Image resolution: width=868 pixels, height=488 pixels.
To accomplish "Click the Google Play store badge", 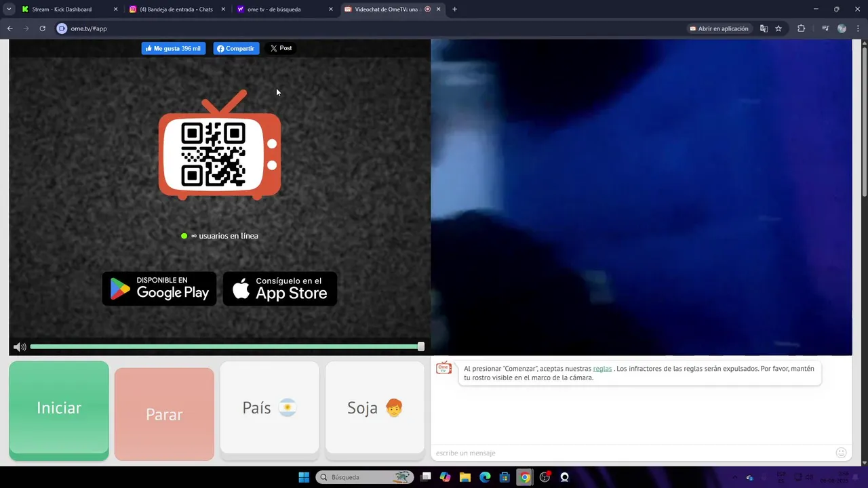I will [159, 289].
